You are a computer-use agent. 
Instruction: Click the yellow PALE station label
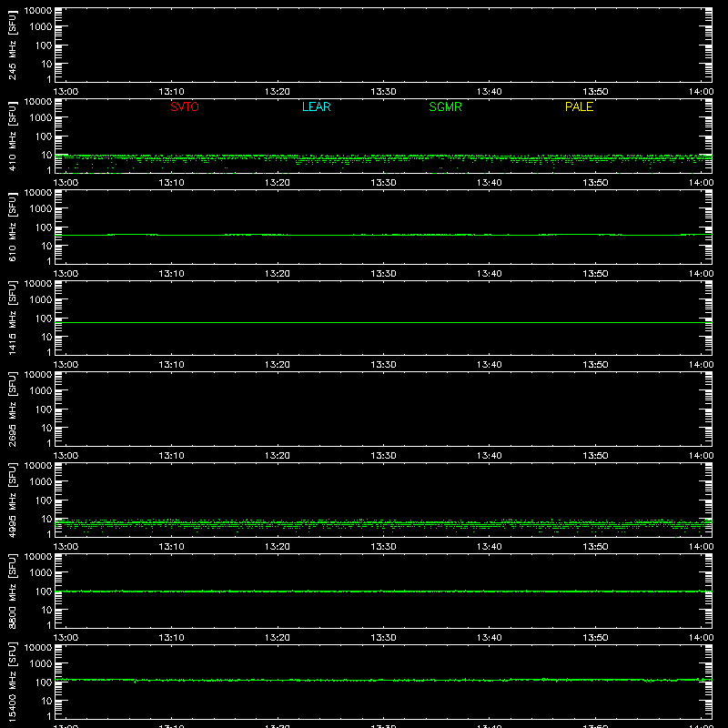(579, 106)
